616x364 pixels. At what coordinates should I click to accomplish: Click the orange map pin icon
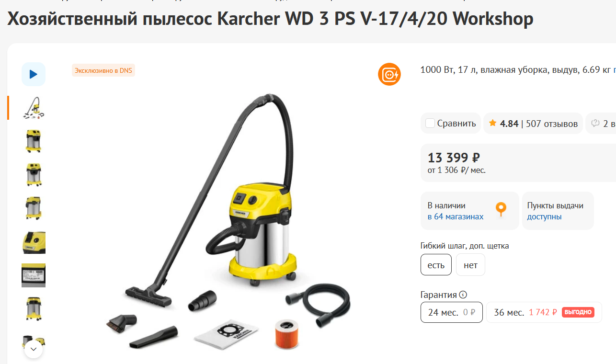click(501, 210)
